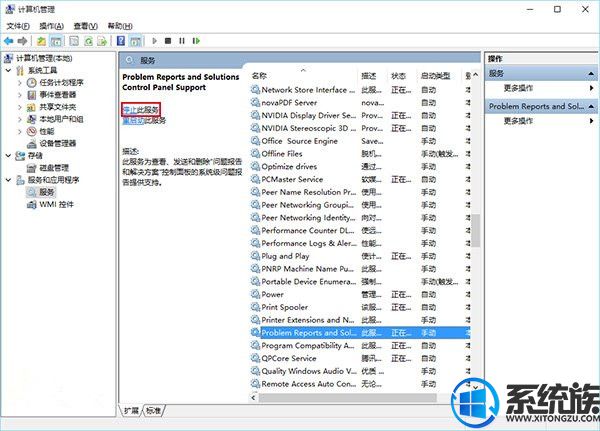The height and width of the screenshot is (431, 600).
Task: Click the Export list toolbar icon
Action: click(102, 41)
